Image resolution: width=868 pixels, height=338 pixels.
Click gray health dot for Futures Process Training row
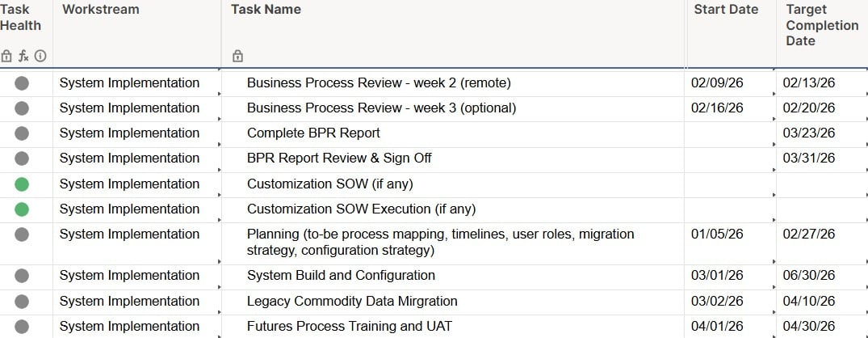22,327
